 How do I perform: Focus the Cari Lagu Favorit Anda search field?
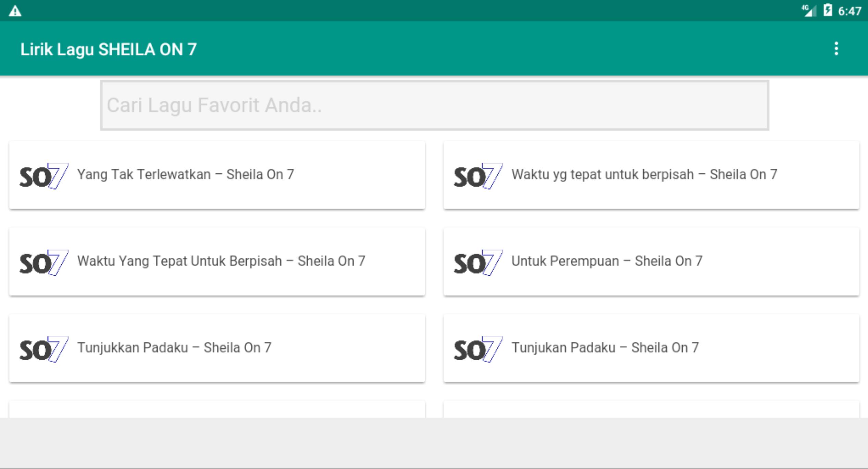coord(434,105)
